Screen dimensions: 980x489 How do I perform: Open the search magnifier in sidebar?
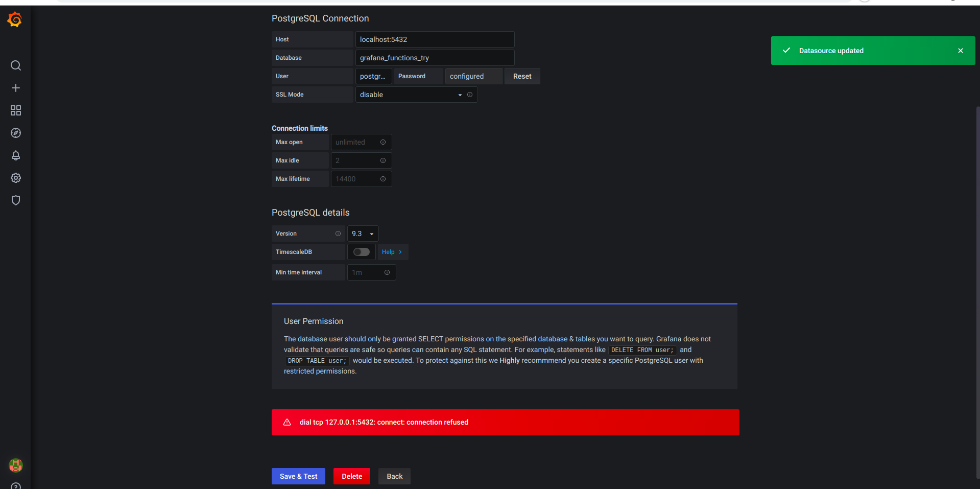tap(16, 65)
